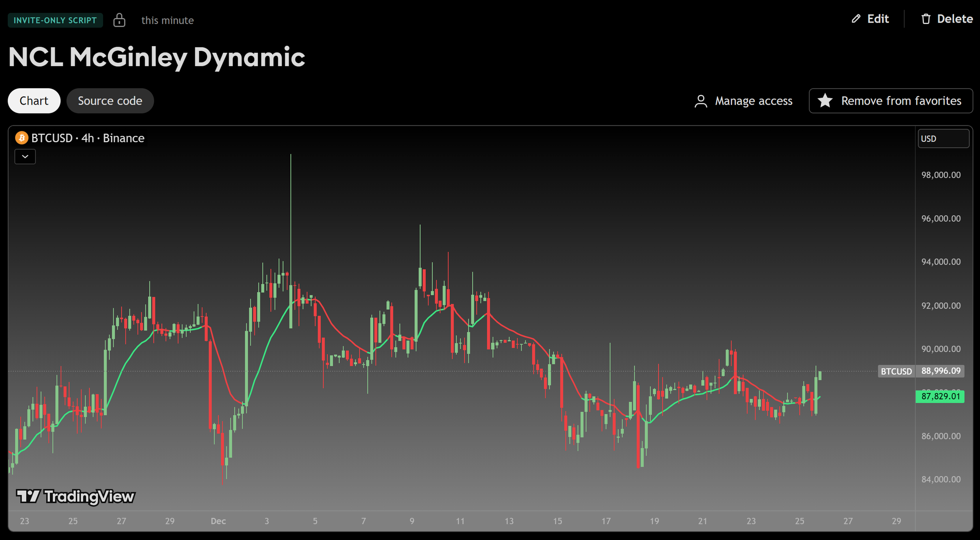Click the BTCUSD 88,996.09 price label
Screen dimensions: 980x540
click(940, 371)
